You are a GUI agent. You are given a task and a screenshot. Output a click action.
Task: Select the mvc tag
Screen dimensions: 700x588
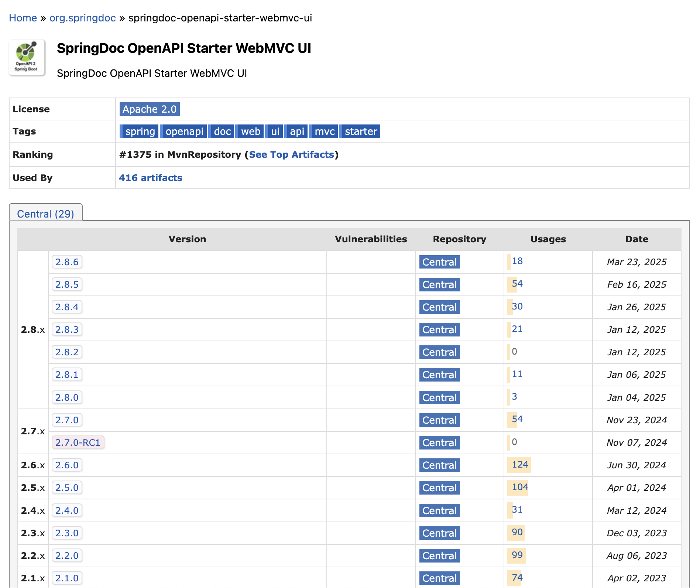pyautogui.click(x=324, y=131)
